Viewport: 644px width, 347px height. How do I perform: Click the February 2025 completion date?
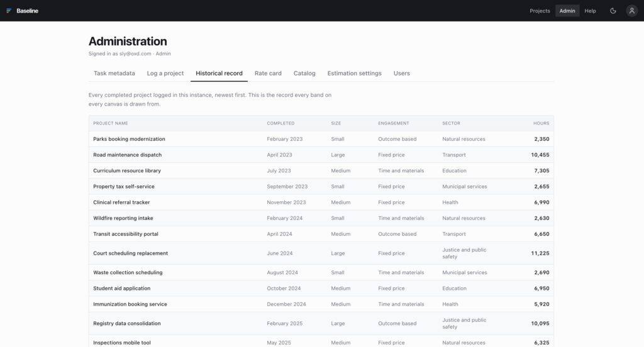coord(285,323)
